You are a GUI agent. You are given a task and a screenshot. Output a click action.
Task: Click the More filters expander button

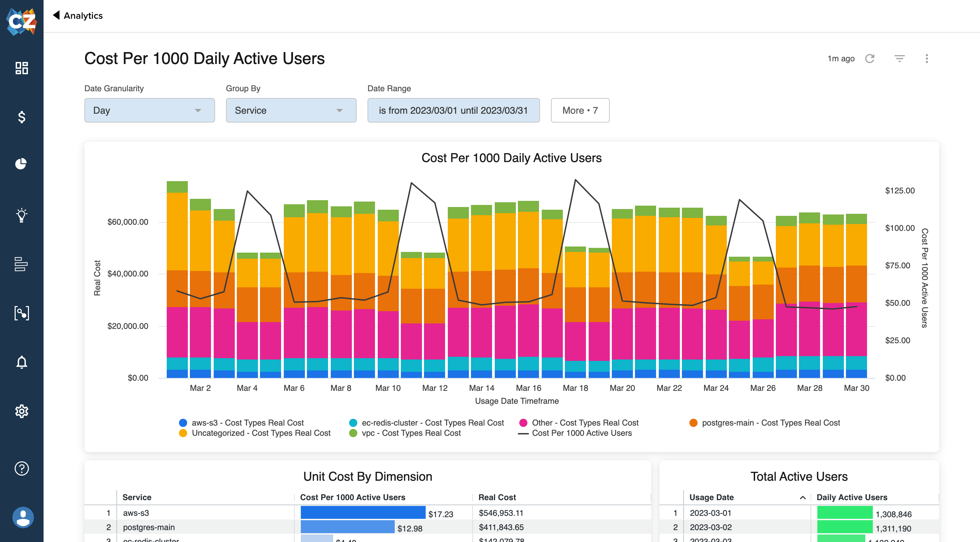pos(579,110)
